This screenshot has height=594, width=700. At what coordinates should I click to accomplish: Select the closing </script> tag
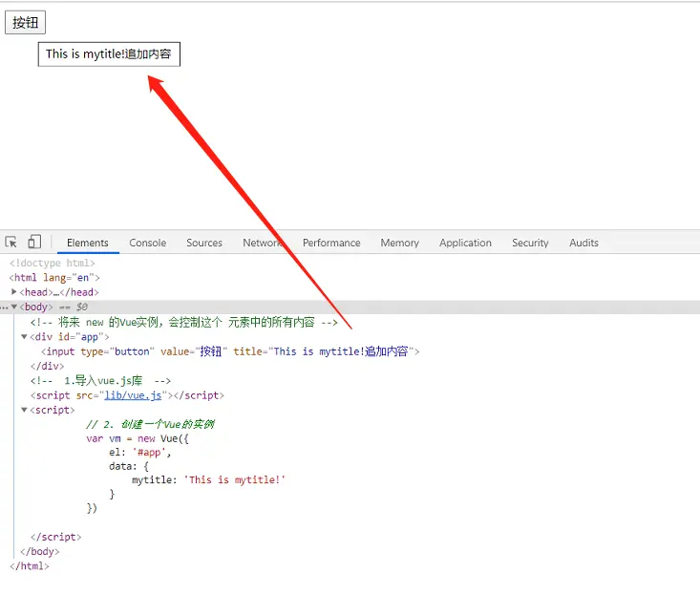pos(55,537)
